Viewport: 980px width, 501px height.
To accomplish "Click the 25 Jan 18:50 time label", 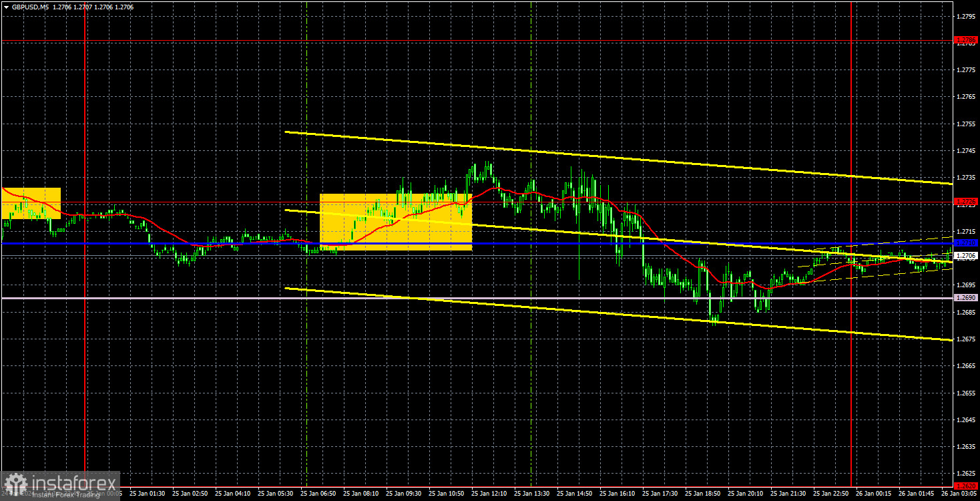I will click(702, 494).
